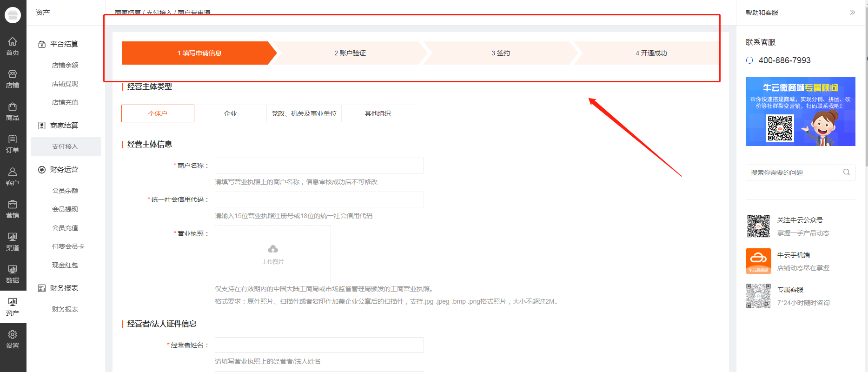Click the 专属客服 text link
This screenshot has height=372, width=868.
790,290
